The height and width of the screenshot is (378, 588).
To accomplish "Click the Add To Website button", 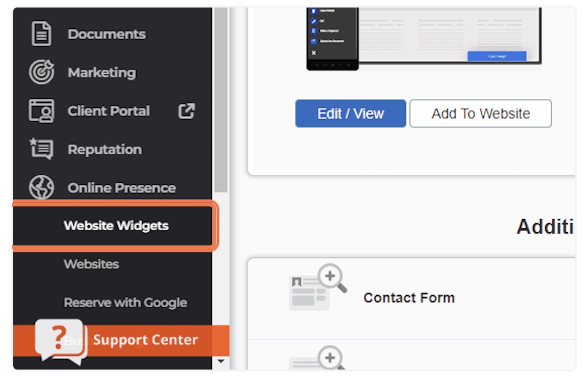I will 480,113.
